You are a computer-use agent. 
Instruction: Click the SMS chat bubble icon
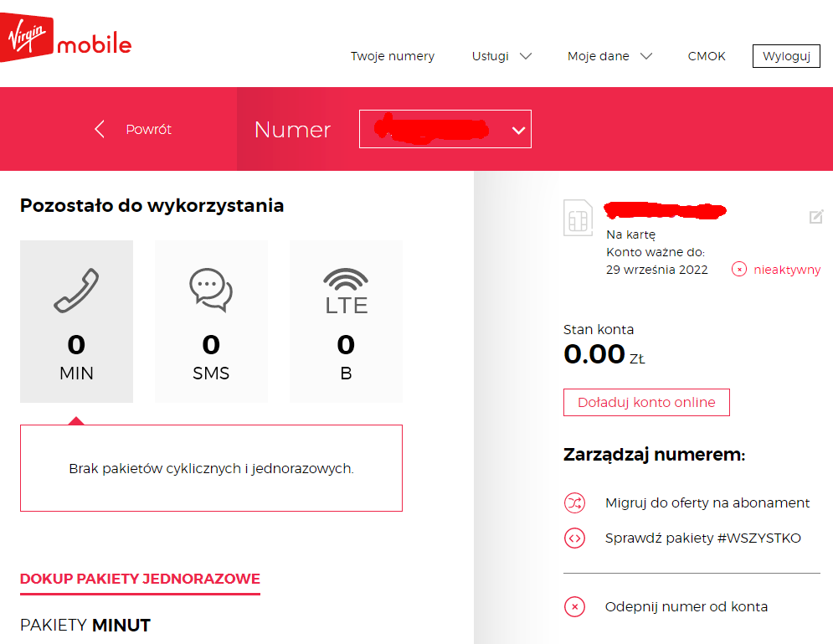[211, 289]
